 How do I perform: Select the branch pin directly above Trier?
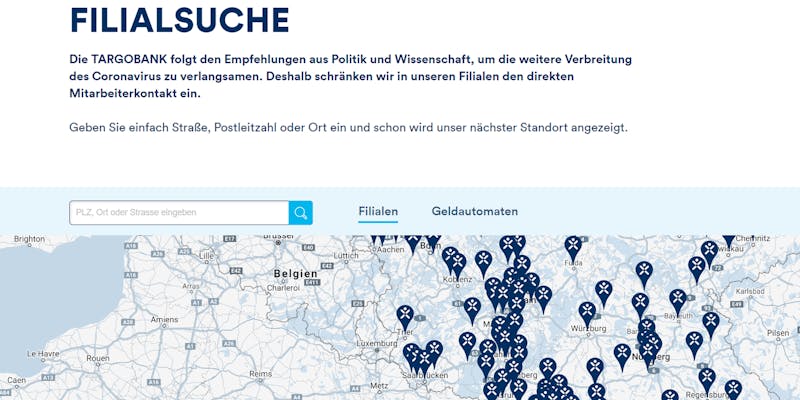(x=405, y=317)
